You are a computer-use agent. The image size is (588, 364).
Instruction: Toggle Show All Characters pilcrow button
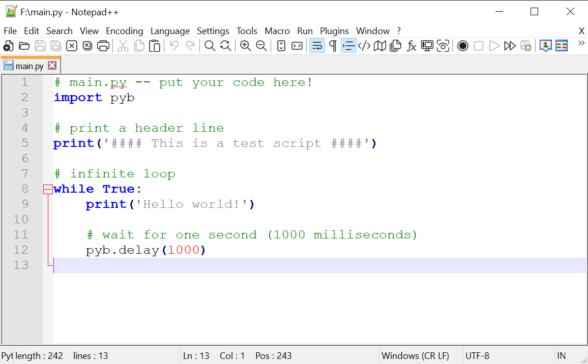click(333, 46)
